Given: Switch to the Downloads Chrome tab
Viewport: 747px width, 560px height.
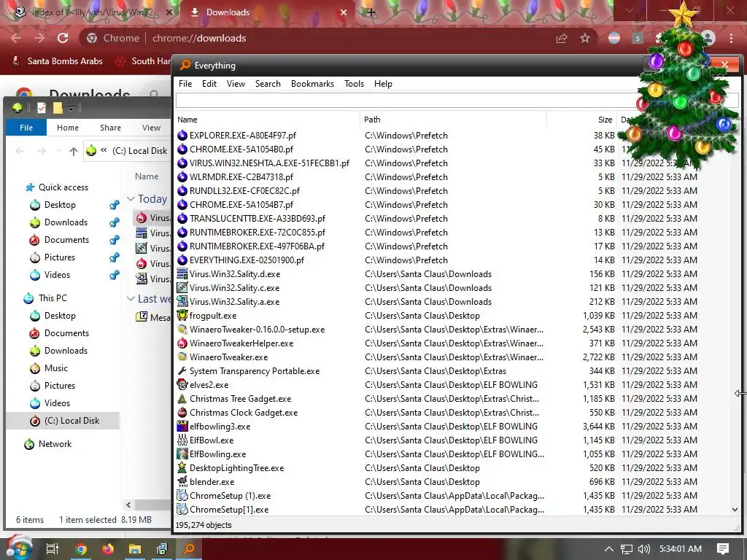Looking at the screenshot, I should click(x=267, y=12).
